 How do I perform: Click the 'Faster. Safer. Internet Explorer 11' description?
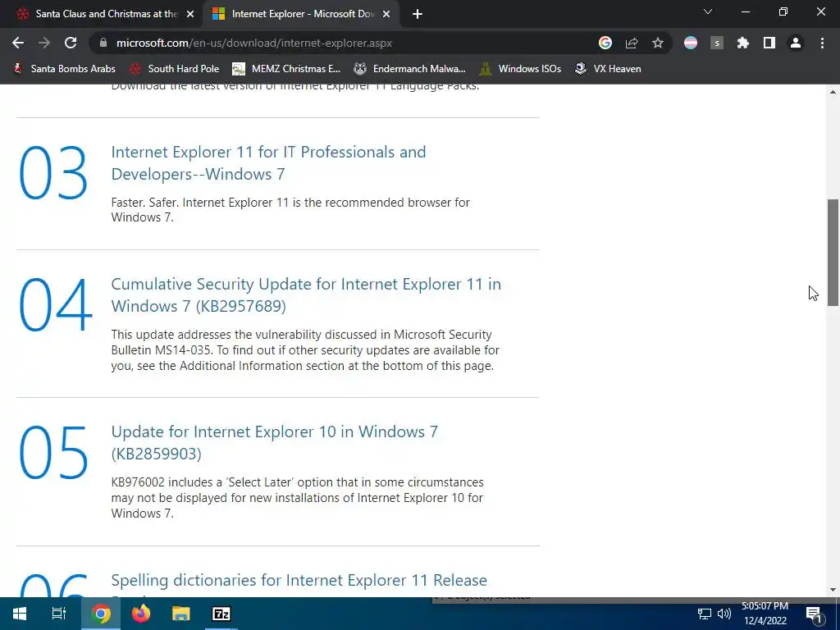pos(290,209)
